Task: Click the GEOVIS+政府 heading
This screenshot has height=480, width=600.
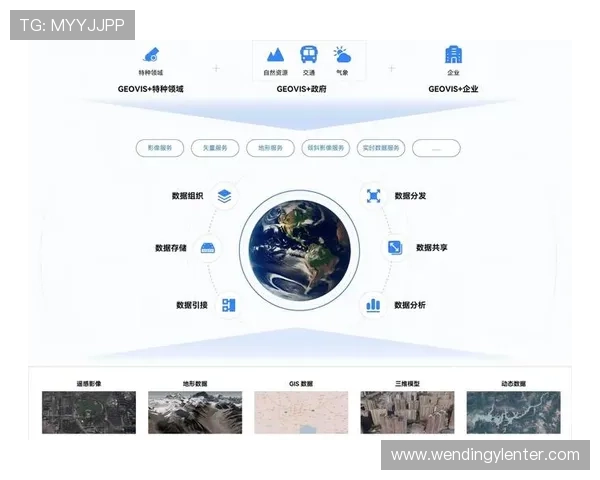Action: coord(302,89)
